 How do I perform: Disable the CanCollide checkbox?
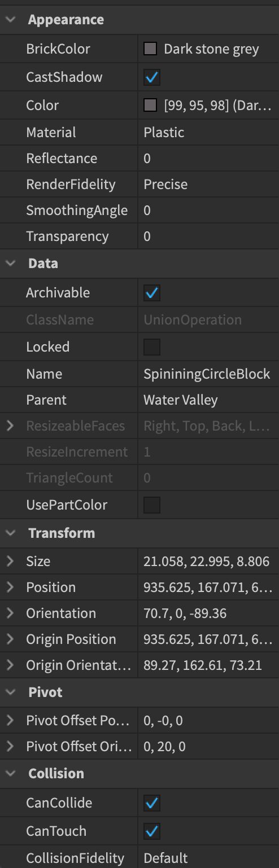152,803
